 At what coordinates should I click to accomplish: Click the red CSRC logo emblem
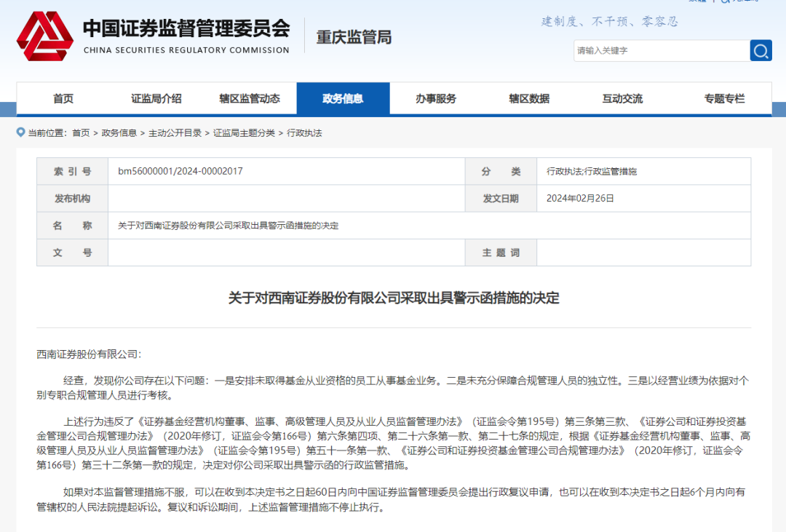point(45,36)
